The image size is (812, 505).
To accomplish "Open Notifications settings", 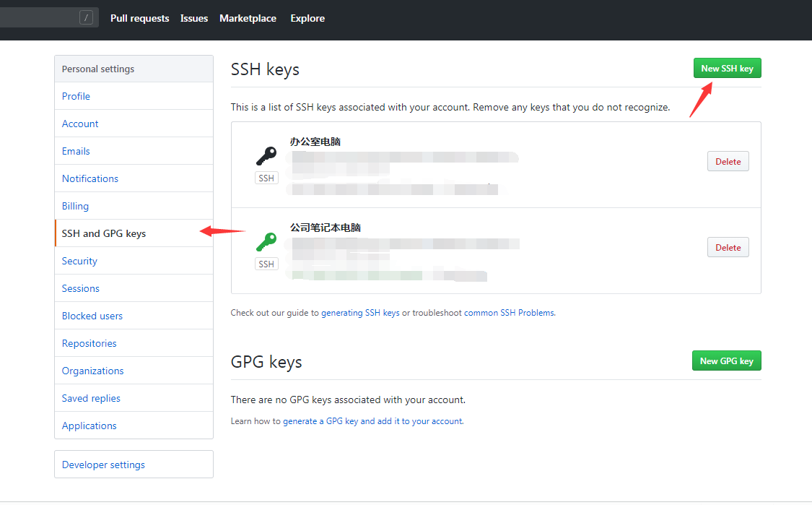I will (x=134, y=179).
